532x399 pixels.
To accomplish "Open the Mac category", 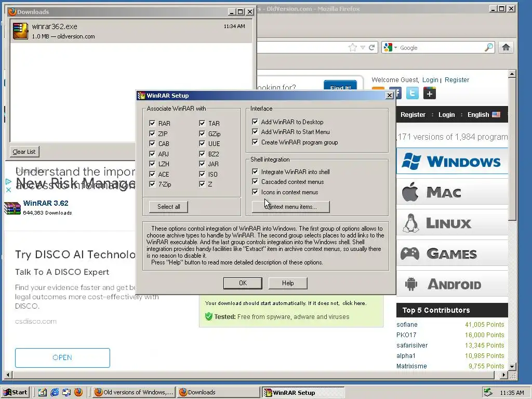I will (x=452, y=192).
